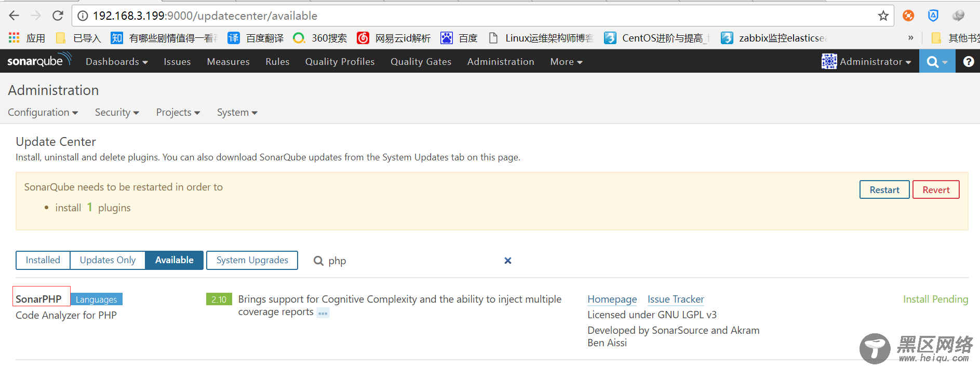Open Rules in the top navigation
The width and height of the screenshot is (980, 367).
(277, 61)
